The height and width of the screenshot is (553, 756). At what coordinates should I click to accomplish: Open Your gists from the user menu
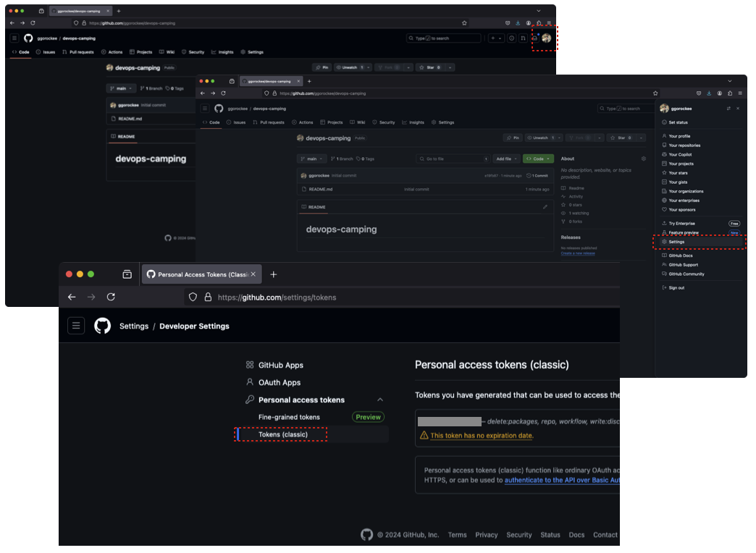point(678,182)
